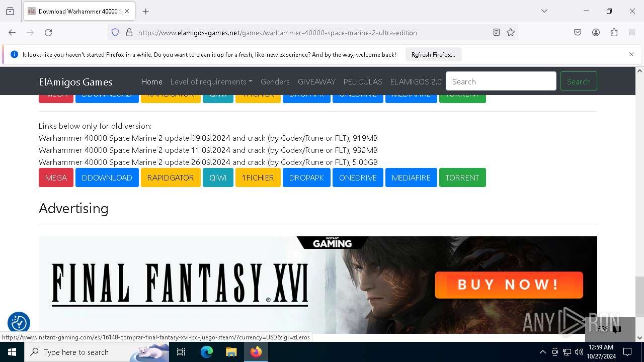Click the old version QIWI button
This screenshot has height=362, width=644.
(x=218, y=177)
